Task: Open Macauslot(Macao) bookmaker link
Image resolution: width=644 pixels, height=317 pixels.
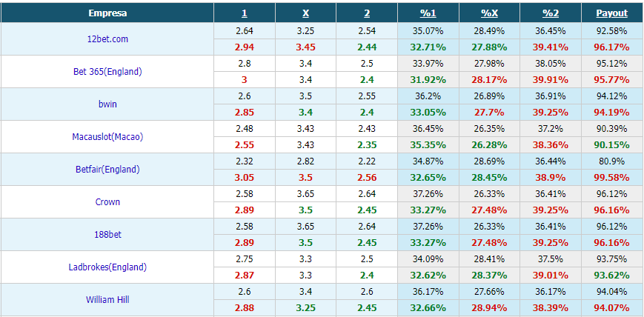Action: click(x=107, y=137)
